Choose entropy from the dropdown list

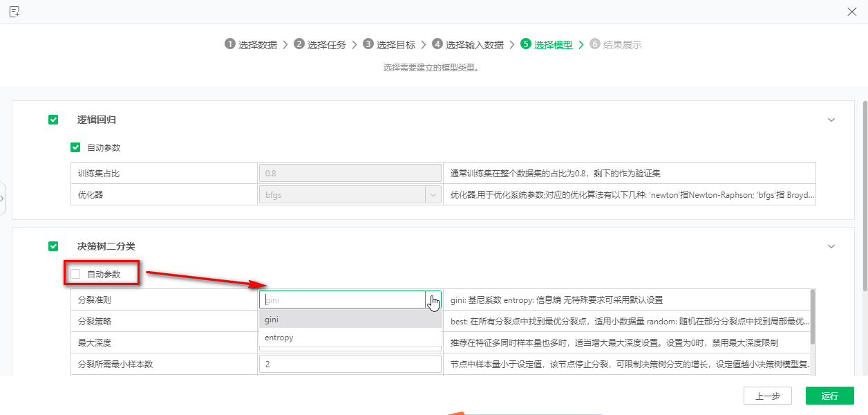coord(350,338)
